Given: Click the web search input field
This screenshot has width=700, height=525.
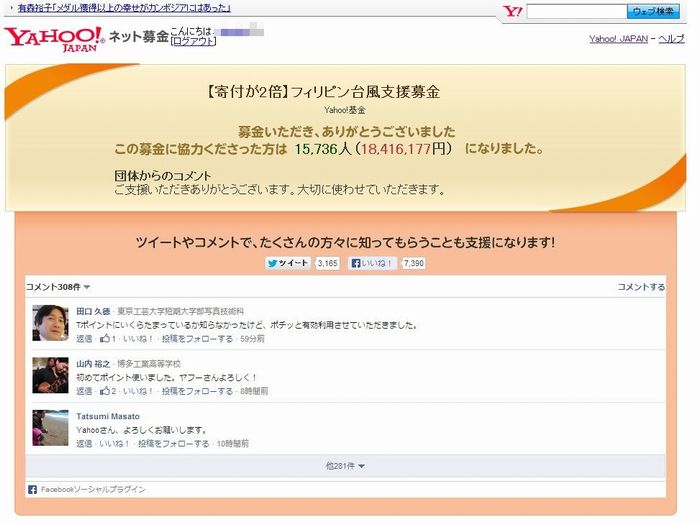Looking at the screenshot, I should [x=576, y=12].
